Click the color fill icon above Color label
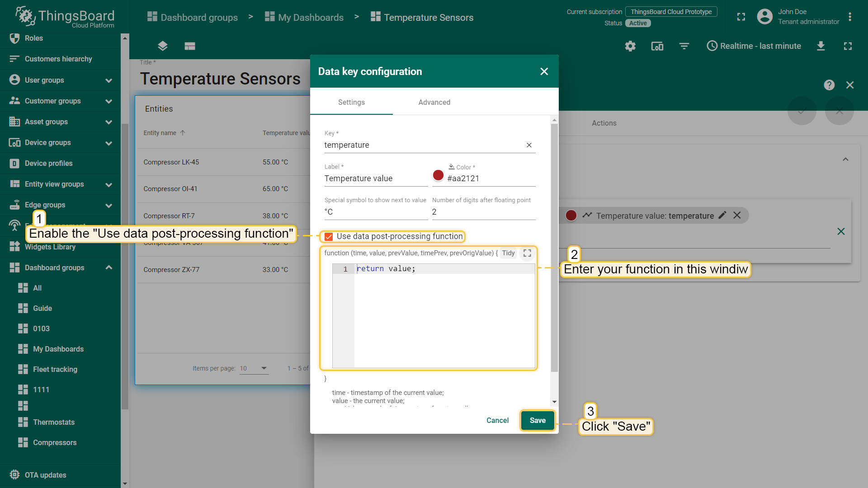Viewport: 868px width, 488px height. click(x=451, y=167)
